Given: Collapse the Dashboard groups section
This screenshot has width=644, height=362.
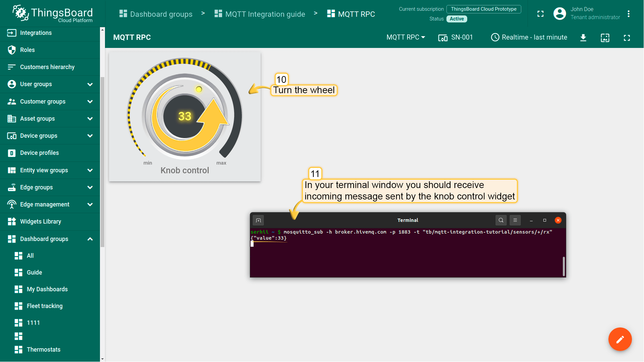Looking at the screenshot, I should point(90,239).
